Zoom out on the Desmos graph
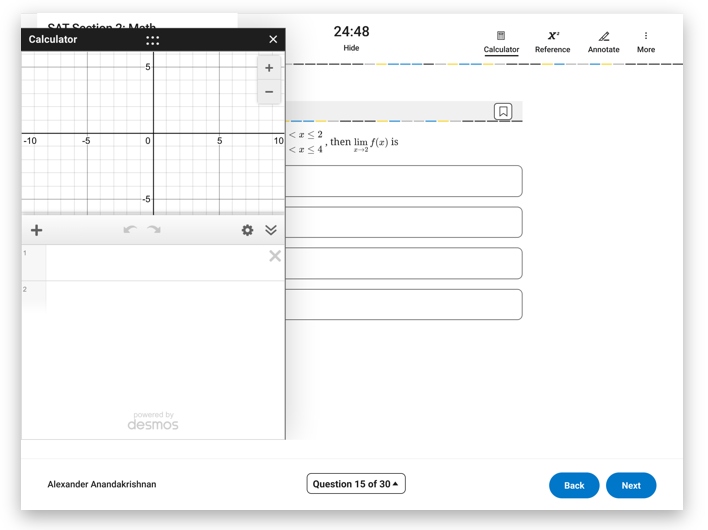 269,92
